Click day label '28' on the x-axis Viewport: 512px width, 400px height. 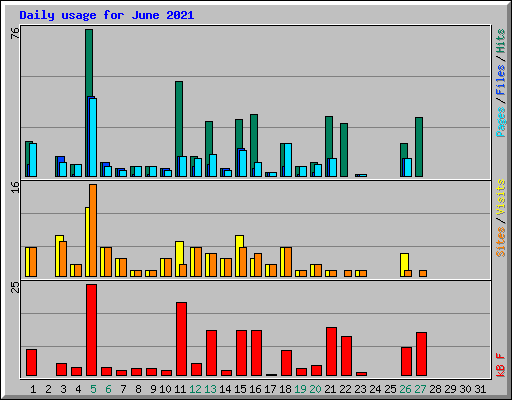[435, 389]
